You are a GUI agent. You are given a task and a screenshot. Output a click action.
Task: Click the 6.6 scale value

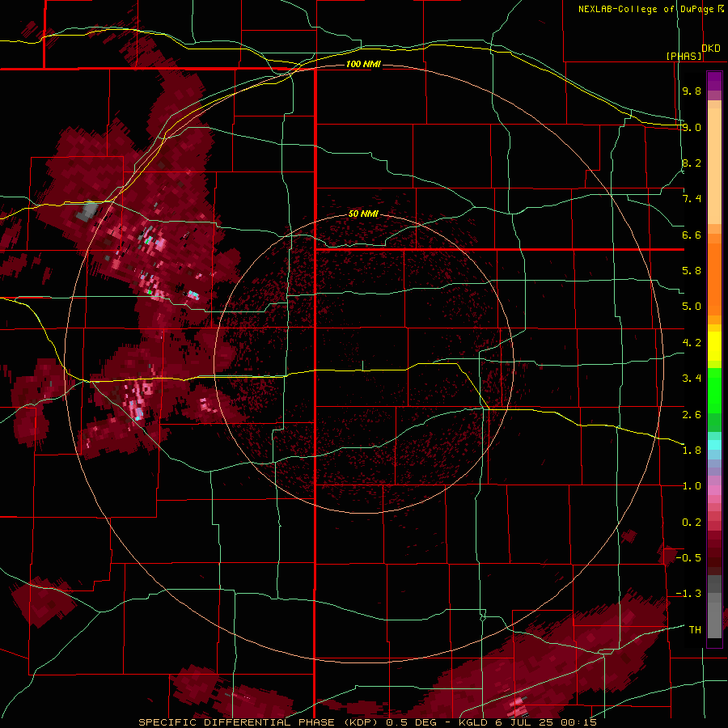pos(692,235)
